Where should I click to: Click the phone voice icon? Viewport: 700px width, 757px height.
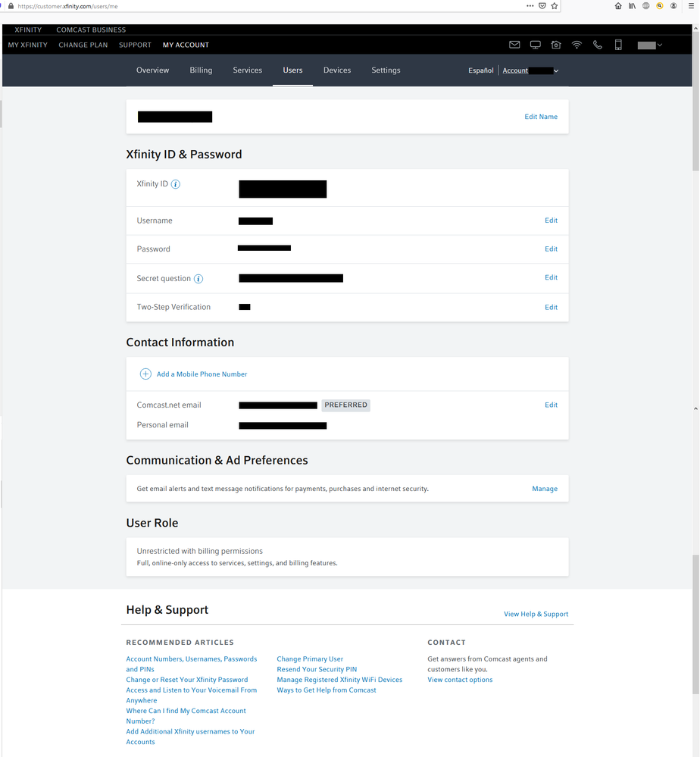(598, 45)
